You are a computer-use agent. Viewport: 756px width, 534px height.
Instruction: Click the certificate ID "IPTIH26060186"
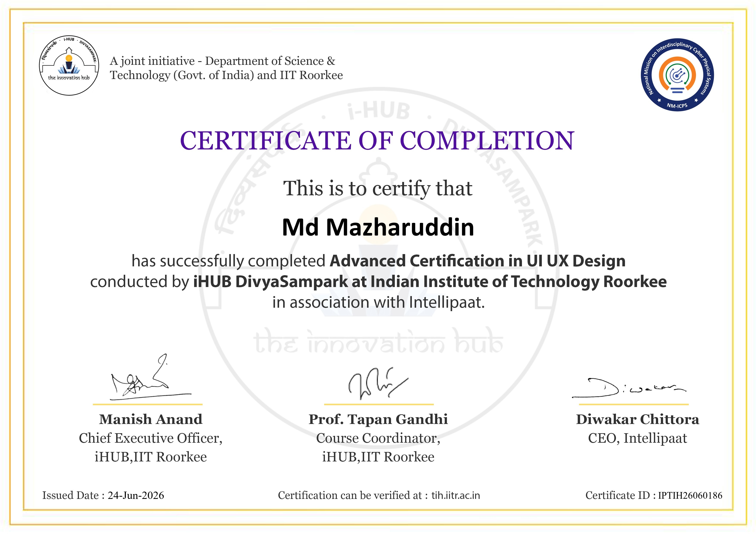click(x=690, y=495)
